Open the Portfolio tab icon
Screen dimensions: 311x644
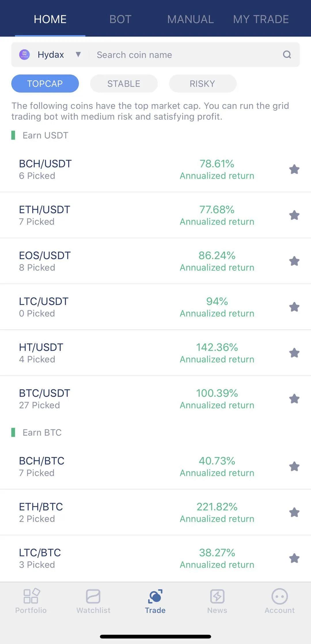tap(31, 596)
